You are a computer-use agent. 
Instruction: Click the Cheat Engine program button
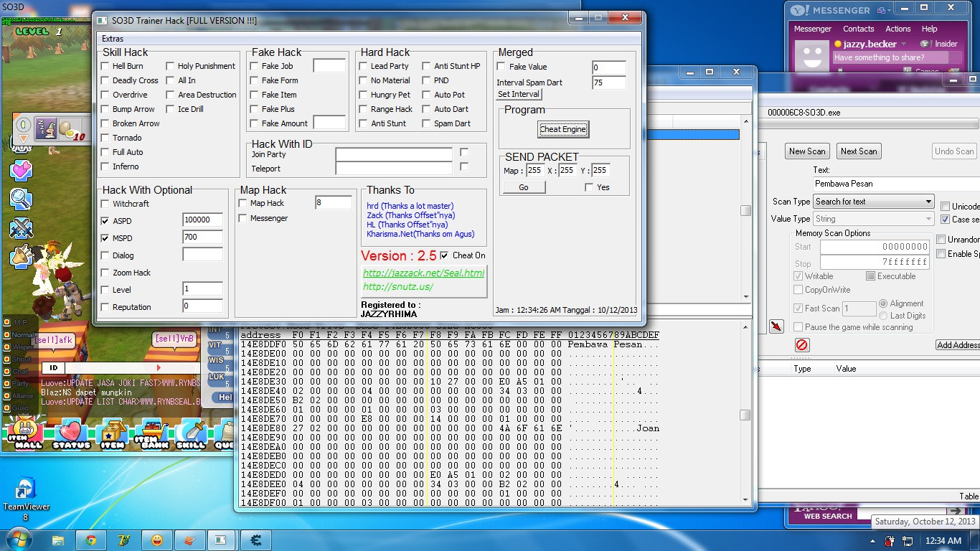(563, 129)
